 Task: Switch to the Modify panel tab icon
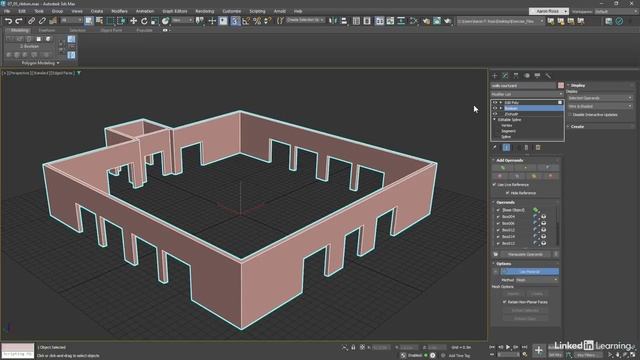point(505,76)
